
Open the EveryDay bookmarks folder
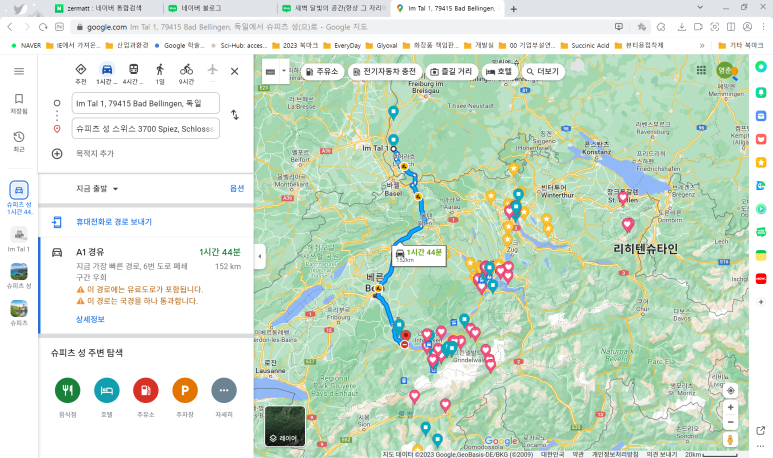tap(342, 45)
